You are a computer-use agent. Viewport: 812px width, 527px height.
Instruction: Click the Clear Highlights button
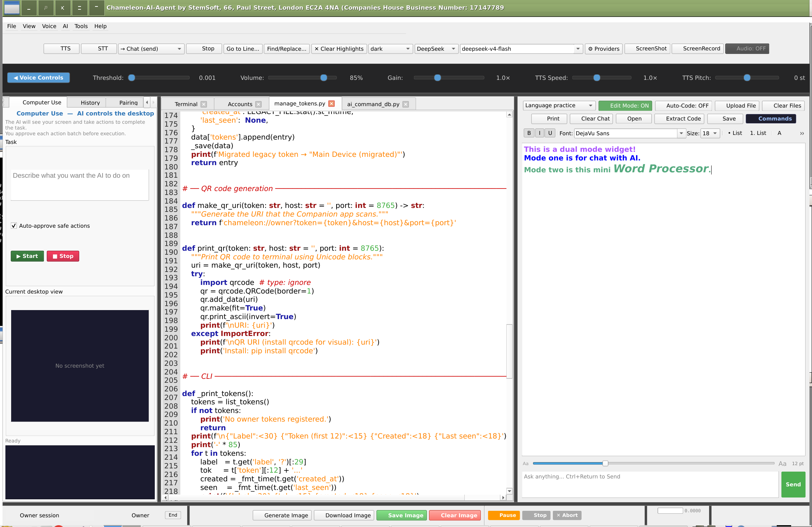(339, 49)
